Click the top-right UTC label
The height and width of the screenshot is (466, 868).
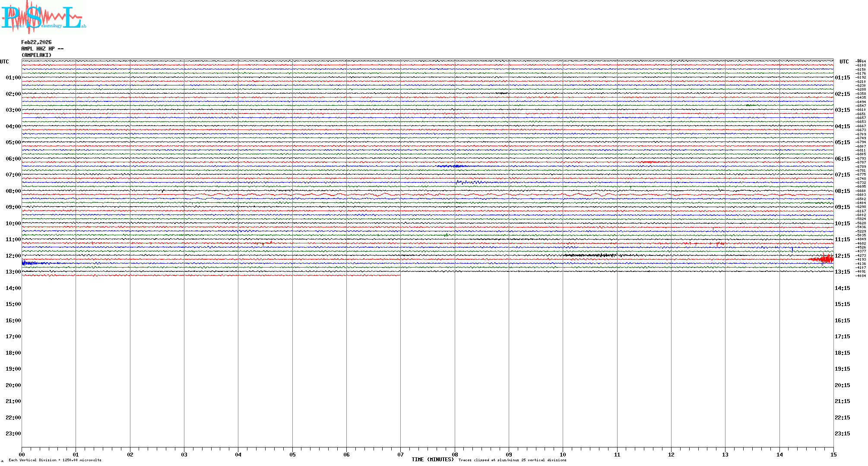(844, 62)
